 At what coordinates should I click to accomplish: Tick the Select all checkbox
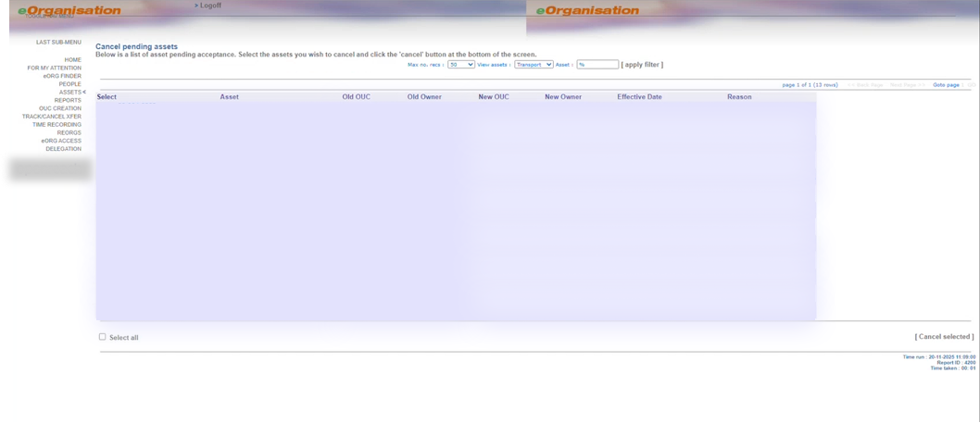click(x=103, y=337)
